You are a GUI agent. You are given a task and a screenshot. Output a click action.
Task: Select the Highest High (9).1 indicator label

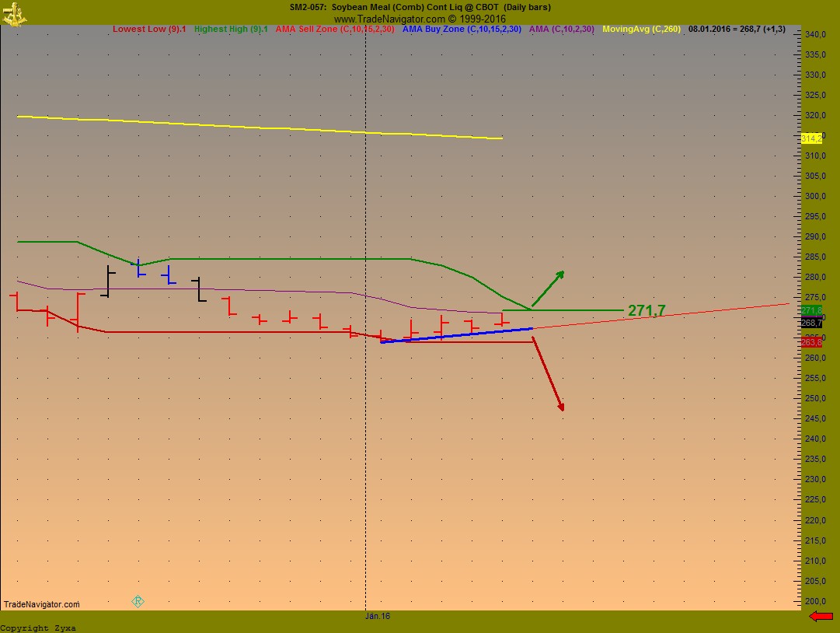point(231,29)
